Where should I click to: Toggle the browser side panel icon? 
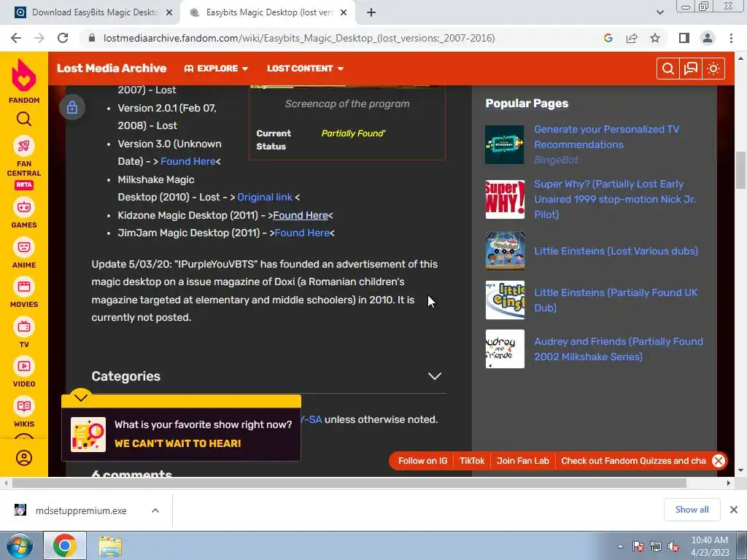(684, 38)
